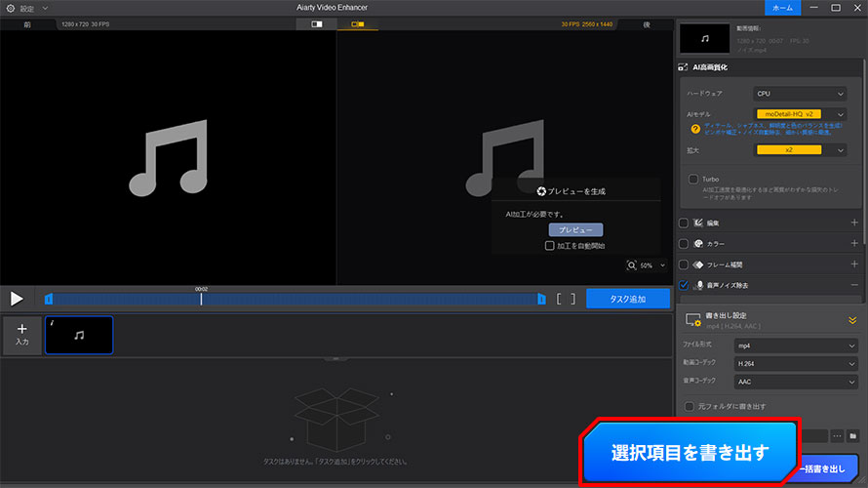Click the left bracket set-start icon
Viewport: 868px width, 488px height.
[559, 299]
